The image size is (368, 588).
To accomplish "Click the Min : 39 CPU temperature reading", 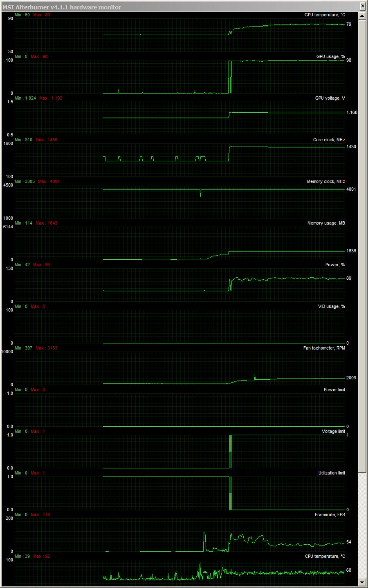I will coord(22,556).
